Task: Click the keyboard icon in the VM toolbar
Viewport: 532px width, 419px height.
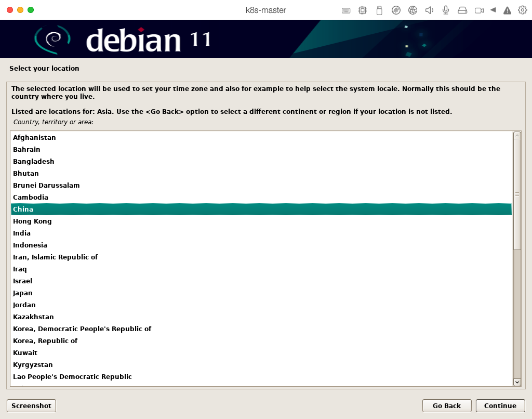Action: [x=345, y=10]
